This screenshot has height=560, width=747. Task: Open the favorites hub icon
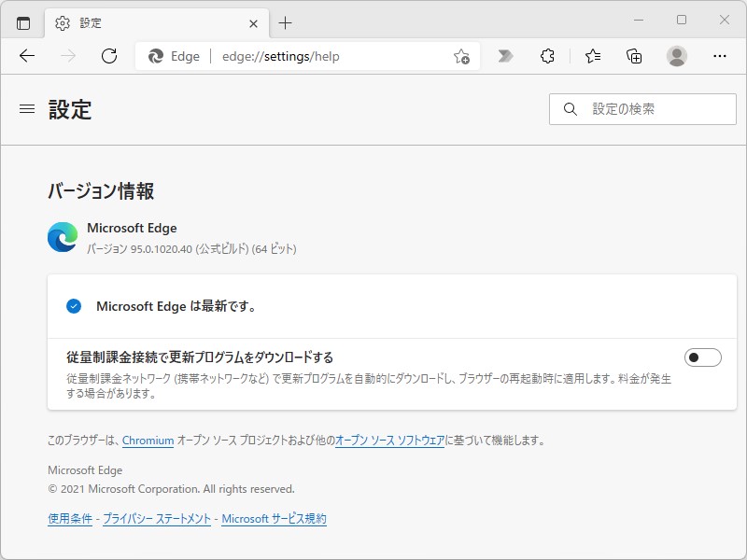(593, 56)
